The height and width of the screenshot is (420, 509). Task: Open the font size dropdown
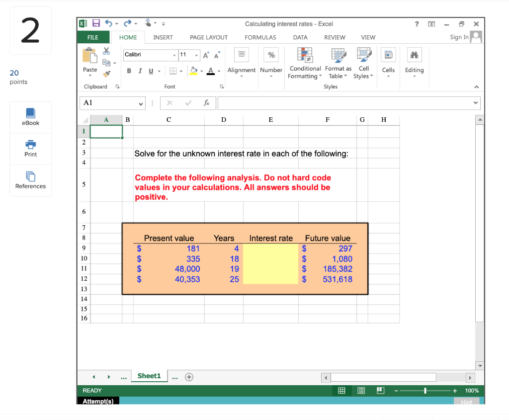[x=196, y=55]
